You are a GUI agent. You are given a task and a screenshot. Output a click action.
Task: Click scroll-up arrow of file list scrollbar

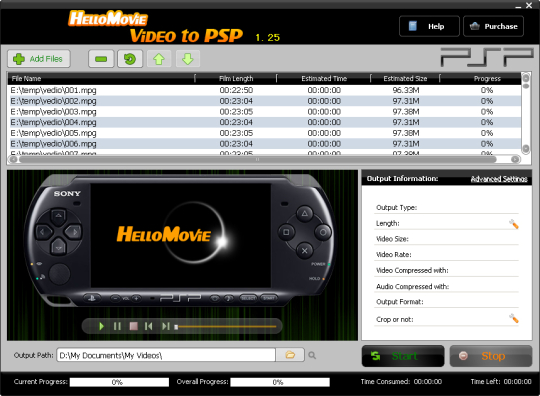[x=526, y=78]
